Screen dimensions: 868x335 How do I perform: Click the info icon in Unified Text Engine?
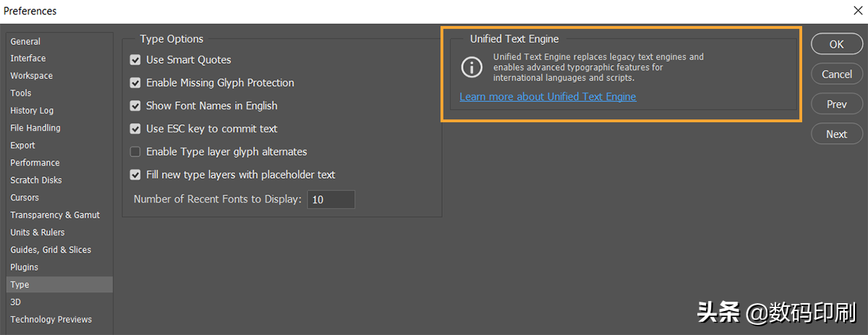pyautogui.click(x=472, y=67)
